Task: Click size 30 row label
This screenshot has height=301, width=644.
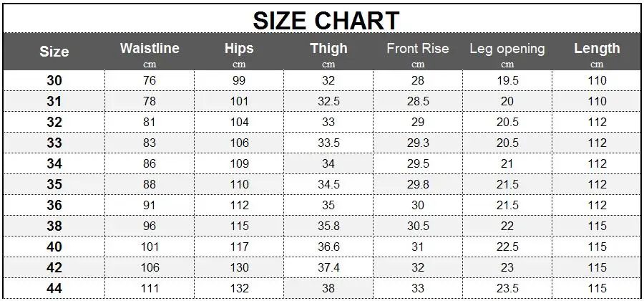Action: 54,80
